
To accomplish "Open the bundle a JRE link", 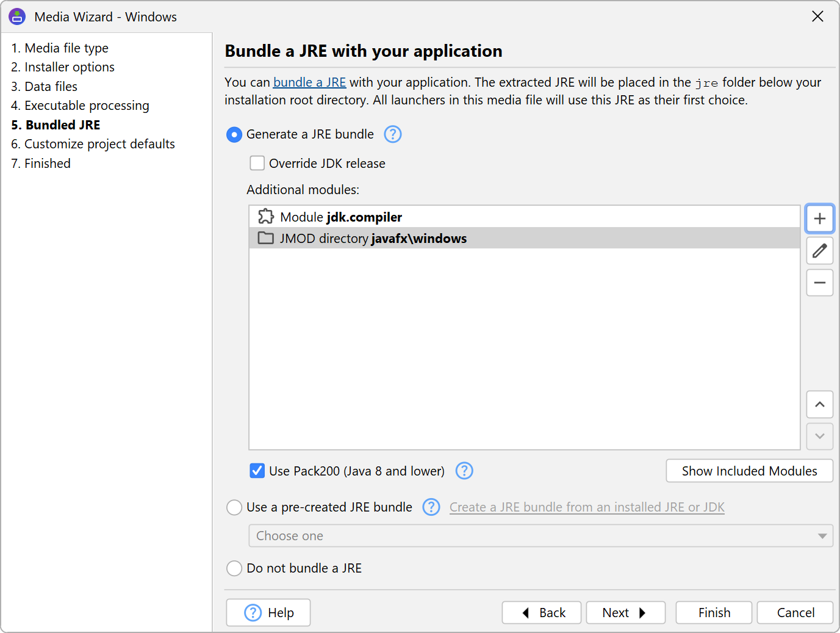I will [309, 82].
